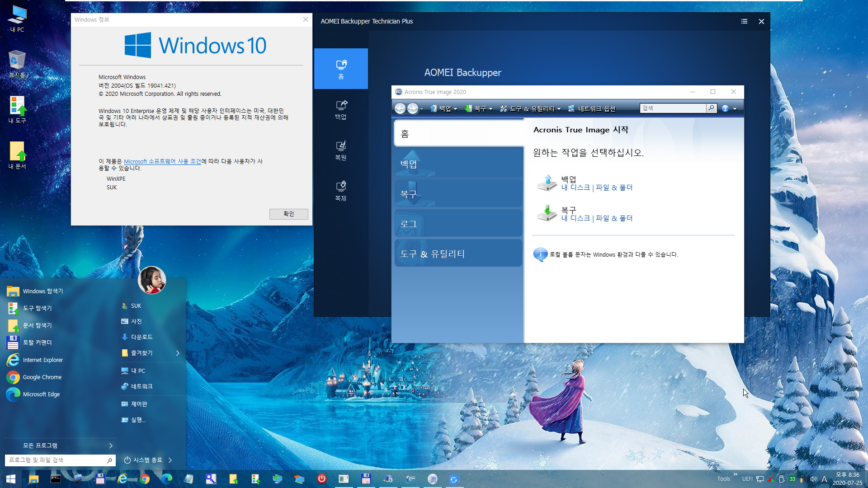868x488 pixels.
Task: Open 내 도구 desktop icon
Action: [17, 110]
